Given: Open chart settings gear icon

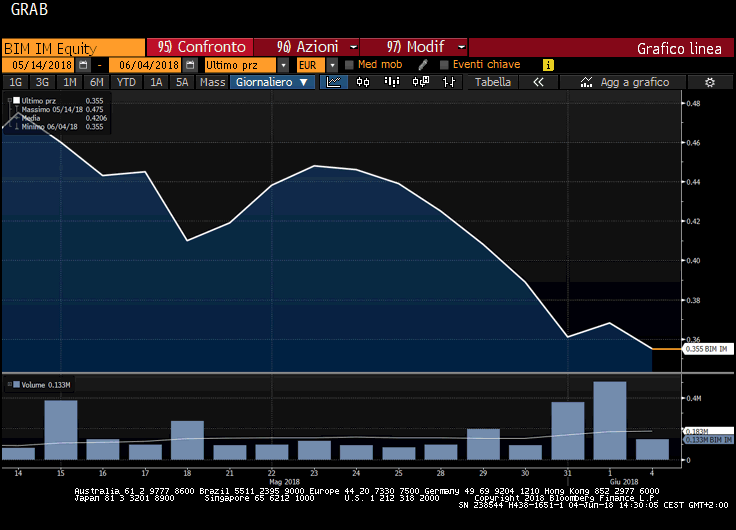Looking at the screenshot, I should (x=709, y=82).
